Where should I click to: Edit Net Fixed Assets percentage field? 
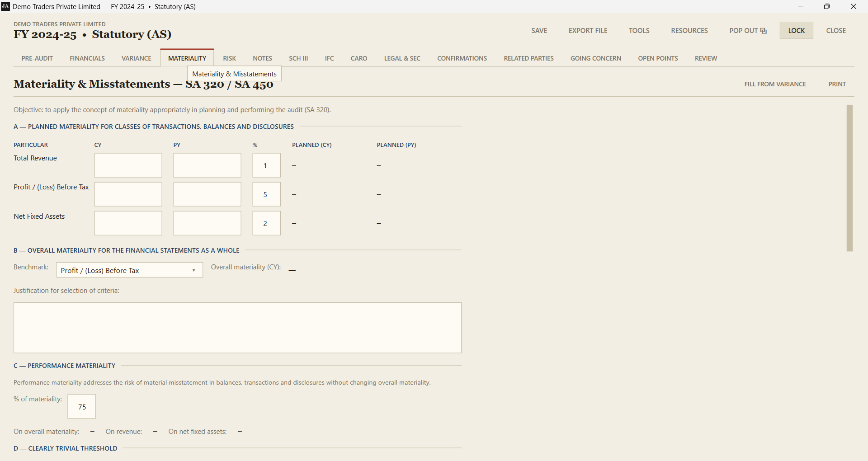267,223
